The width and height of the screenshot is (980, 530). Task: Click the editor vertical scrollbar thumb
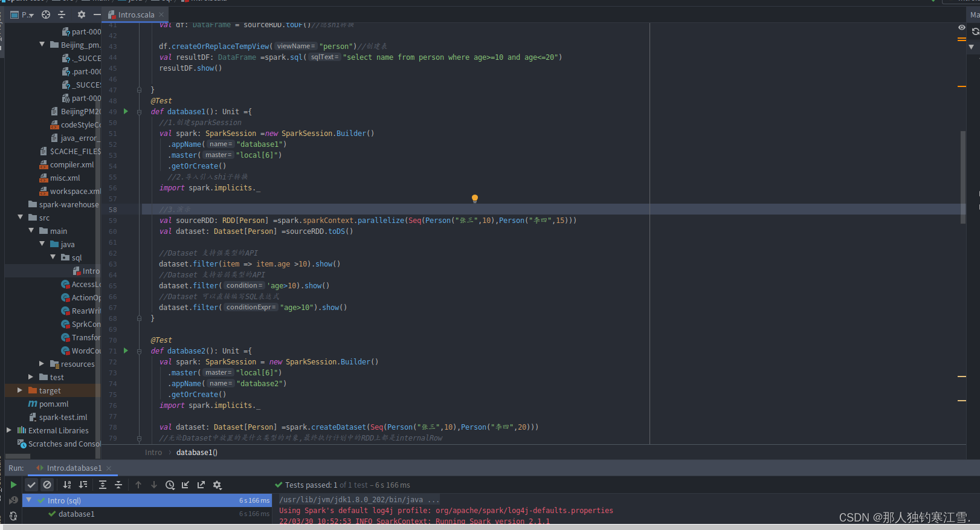[x=963, y=177]
